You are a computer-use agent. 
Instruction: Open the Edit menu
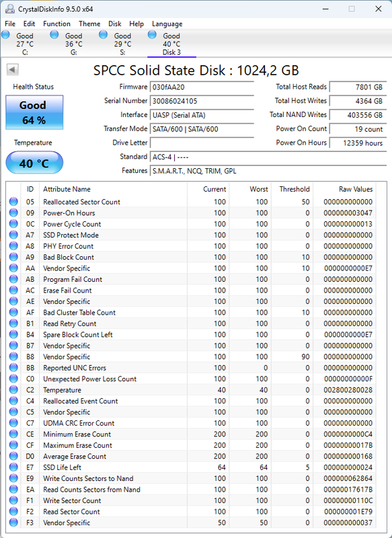click(x=29, y=24)
